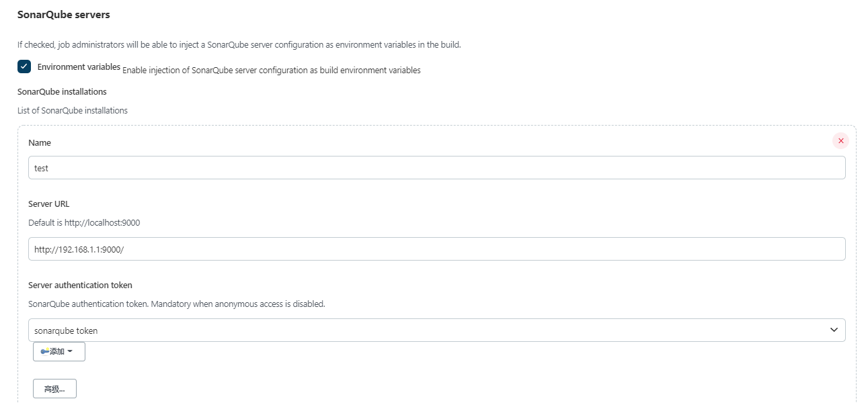
Task: Click the 'Default is http://localhost:9000' hint text
Action: (x=84, y=222)
